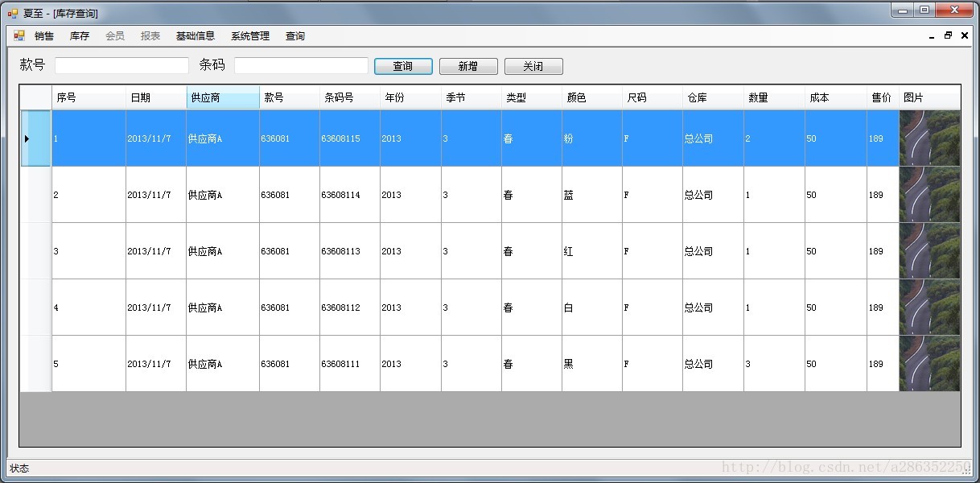The width and height of the screenshot is (980, 483).
Task: Sort by 数量 column header
Action: (x=774, y=97)
